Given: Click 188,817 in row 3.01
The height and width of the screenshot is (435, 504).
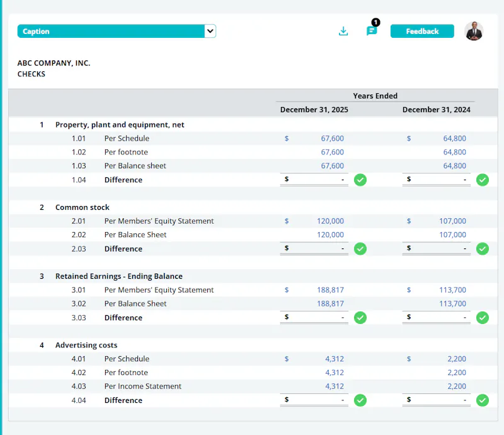Looking at the screenshot, I should pyautogui.click(x=330, y=290).
